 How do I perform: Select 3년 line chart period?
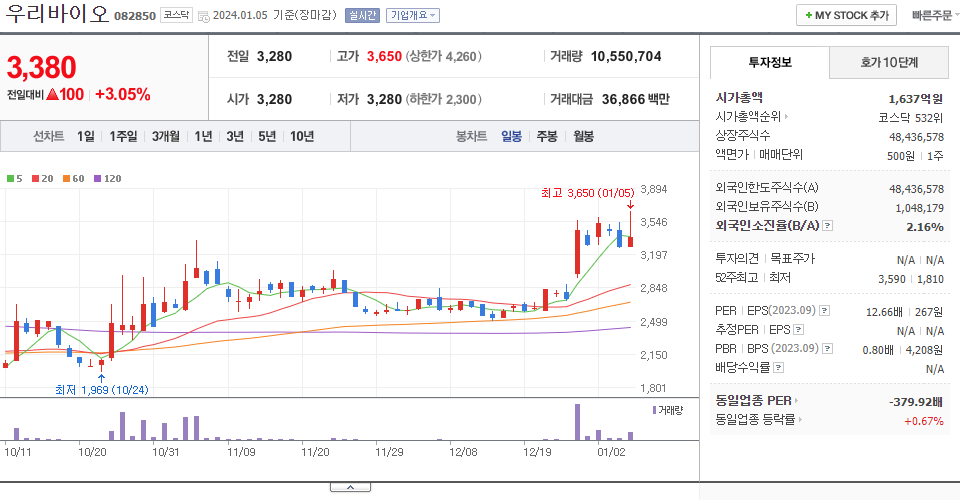235,136
